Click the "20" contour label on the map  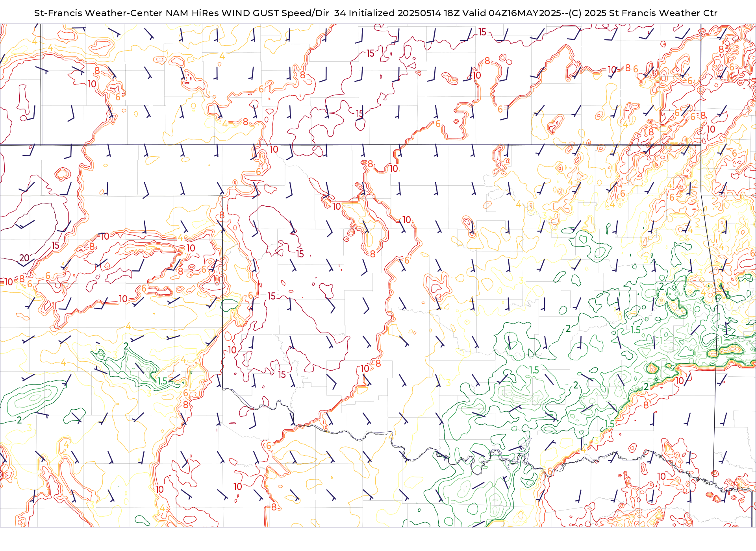point(24,258)
